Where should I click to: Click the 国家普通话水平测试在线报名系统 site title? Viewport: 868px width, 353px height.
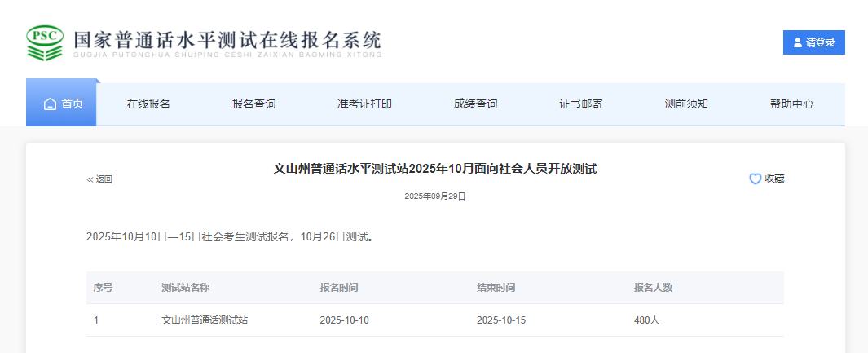pos(227,41)
